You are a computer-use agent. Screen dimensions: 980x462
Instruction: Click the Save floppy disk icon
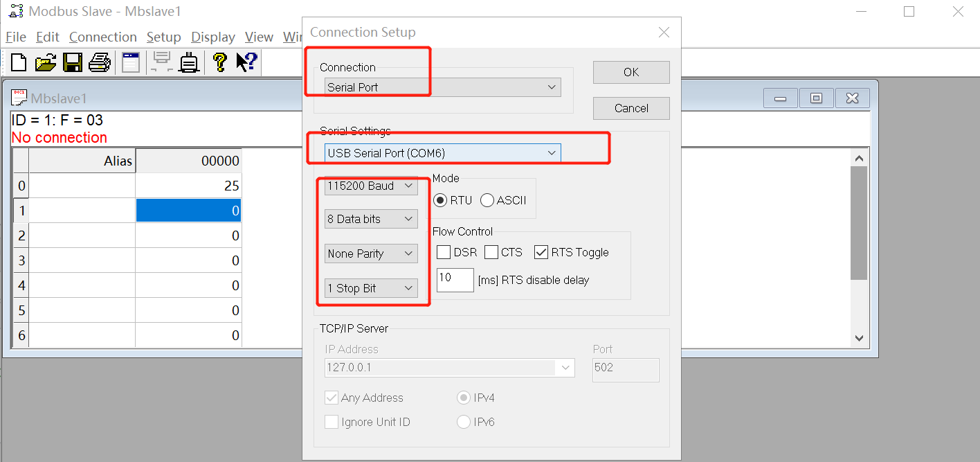click(73, 62)
